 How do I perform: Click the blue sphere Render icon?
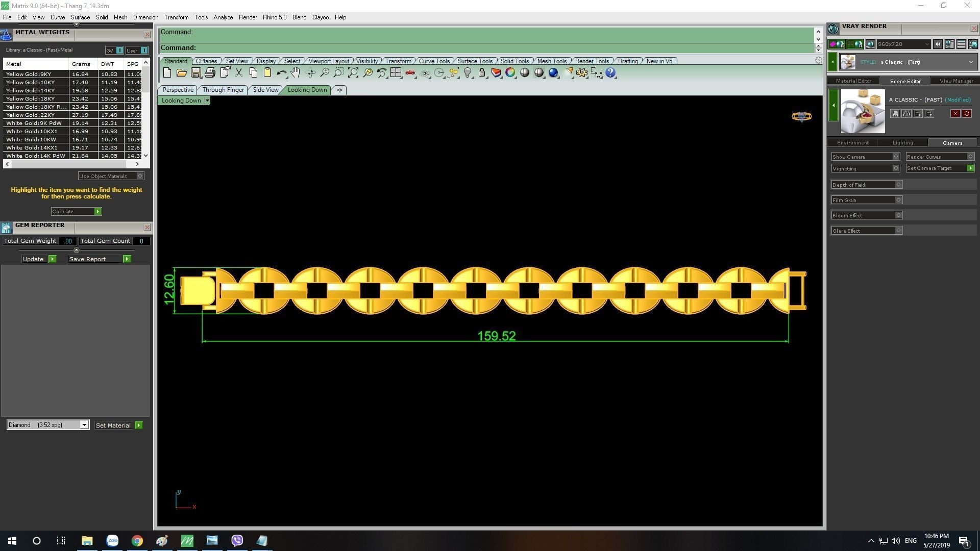pyautogui.click(x=553, y=73)
